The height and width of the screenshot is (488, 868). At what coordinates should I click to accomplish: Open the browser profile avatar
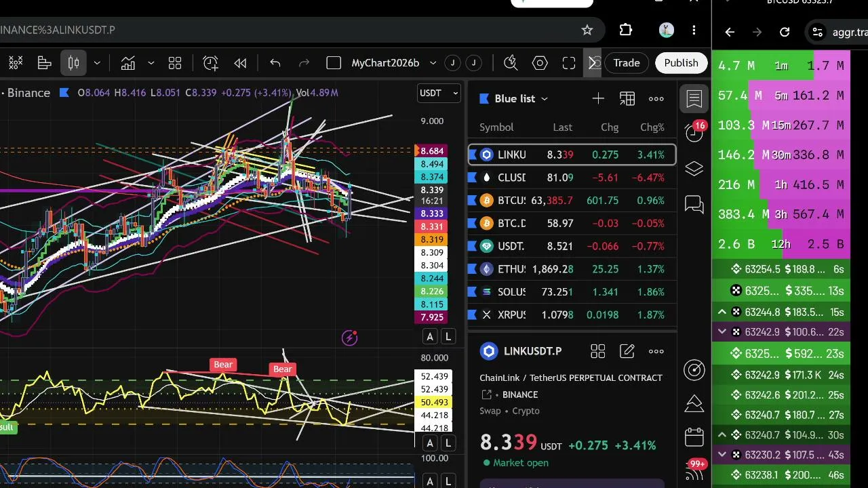667,30
